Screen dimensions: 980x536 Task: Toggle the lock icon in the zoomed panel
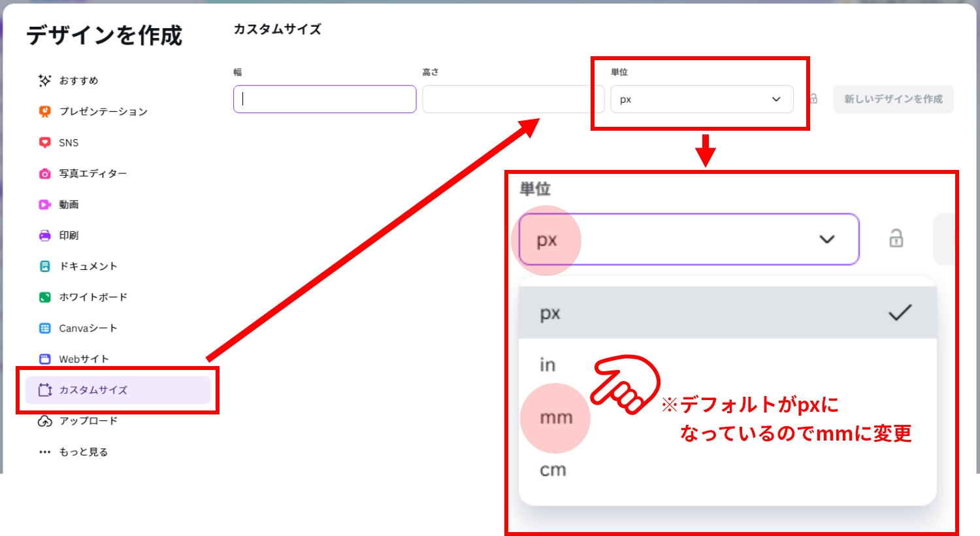coord(896,239)
